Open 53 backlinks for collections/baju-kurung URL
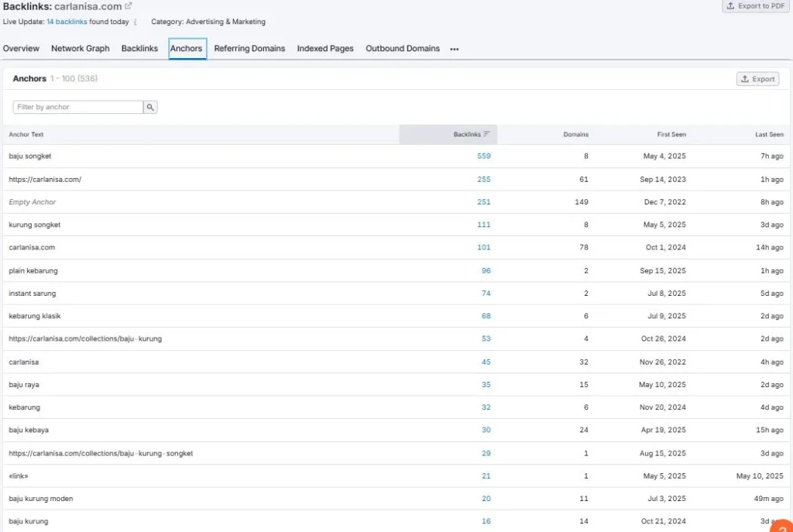 [486, 339]
